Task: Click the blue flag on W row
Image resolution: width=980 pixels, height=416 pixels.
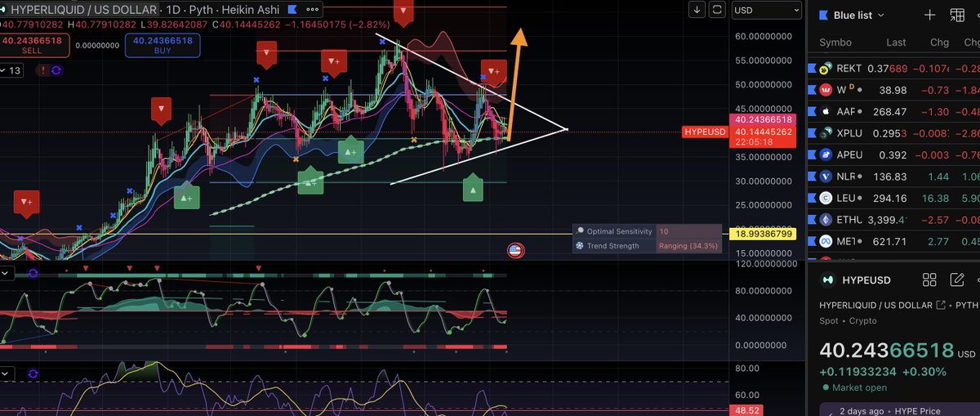Action: 812,89
